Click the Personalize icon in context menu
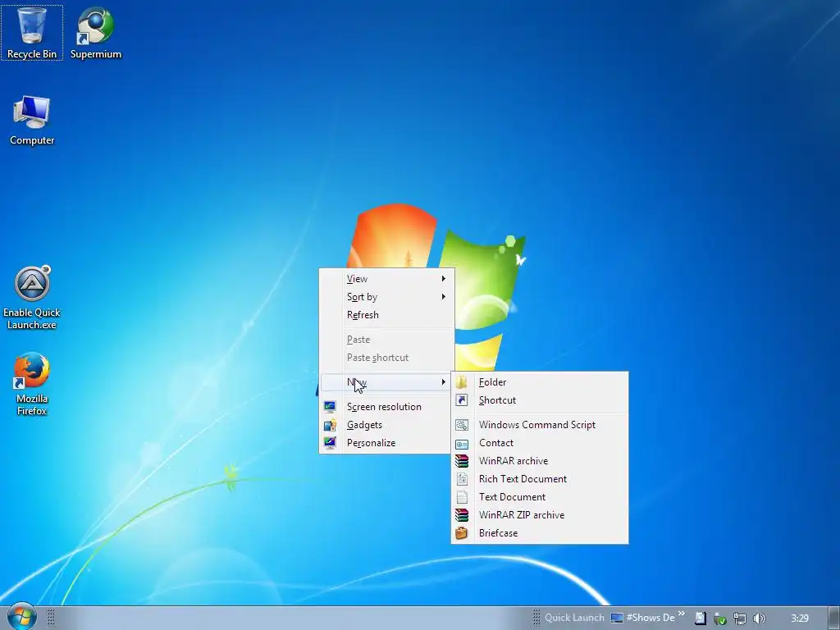 [330, 442]
